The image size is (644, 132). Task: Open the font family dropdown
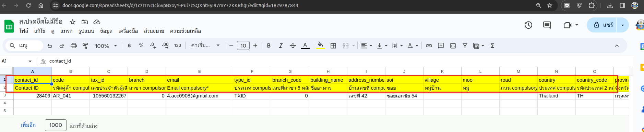point(205,46)
